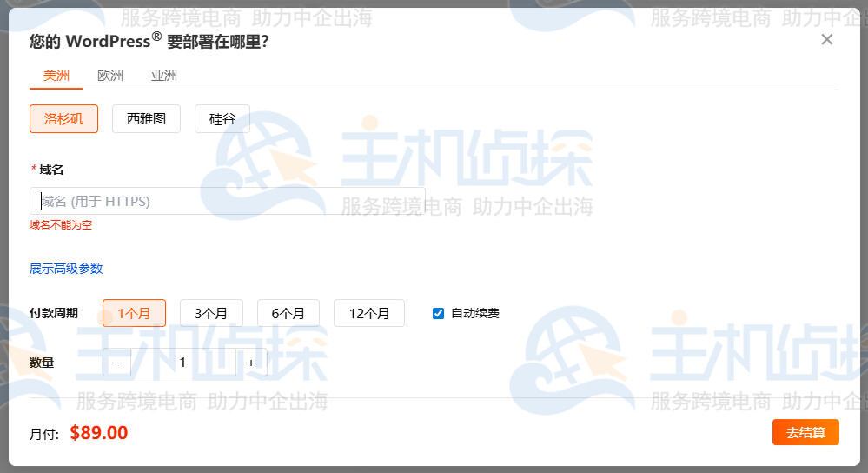The image size is (868, 473).
Task: Focus the 域名 (用于 HTTPS) input field
Action: (228, 201)
